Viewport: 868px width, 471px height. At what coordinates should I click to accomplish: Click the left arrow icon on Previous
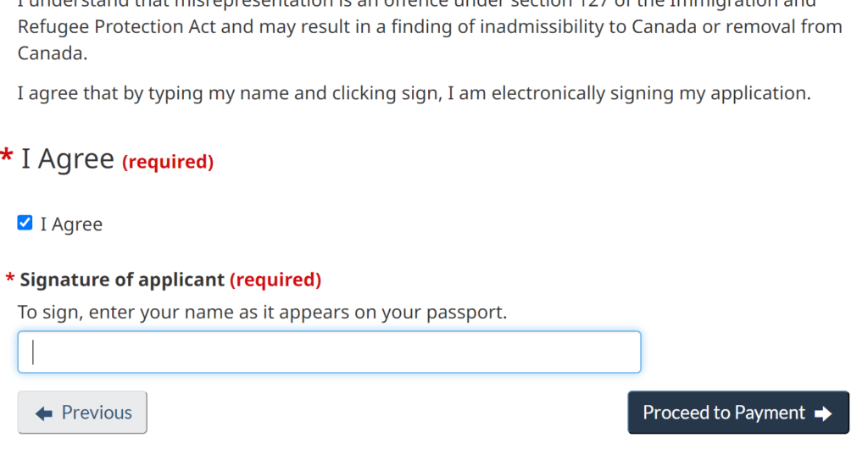44,413
